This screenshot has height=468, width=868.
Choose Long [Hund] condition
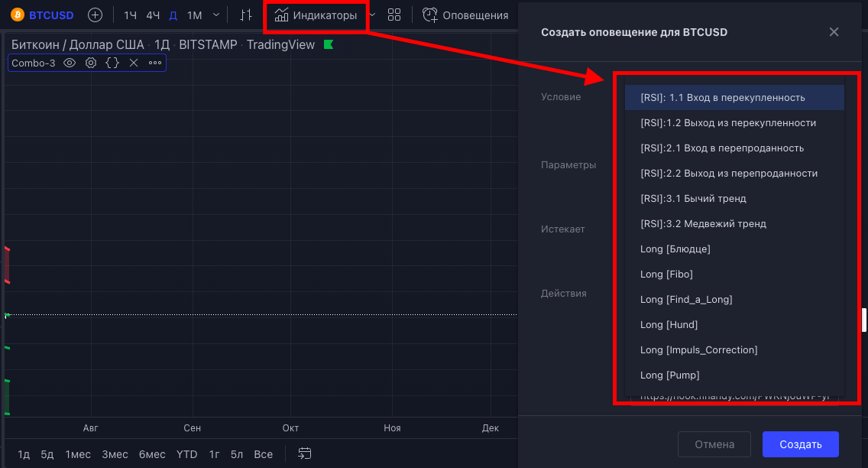click(734, 324)
